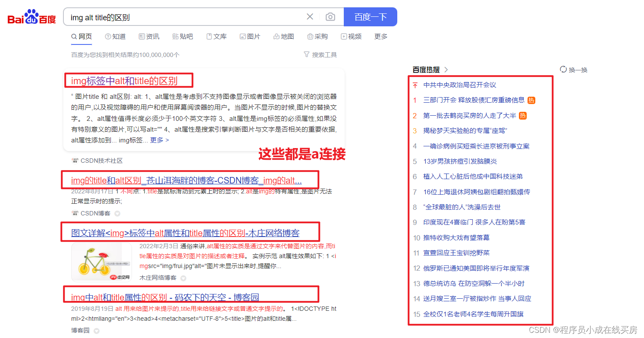The image size is (644, 338).
Task: Refresh hot list with 换一换
Action: click(574, 69)
